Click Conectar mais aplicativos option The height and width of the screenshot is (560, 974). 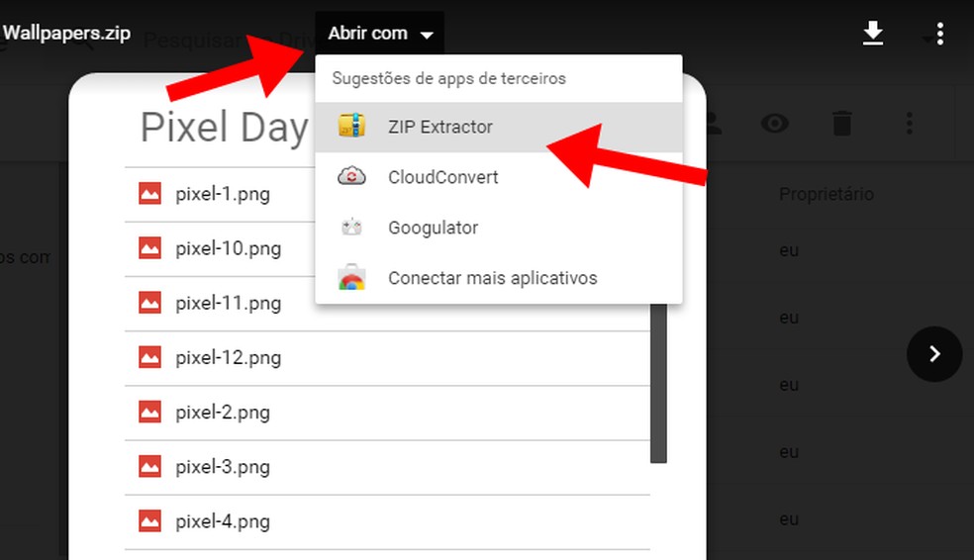click(x=492, y=278)
